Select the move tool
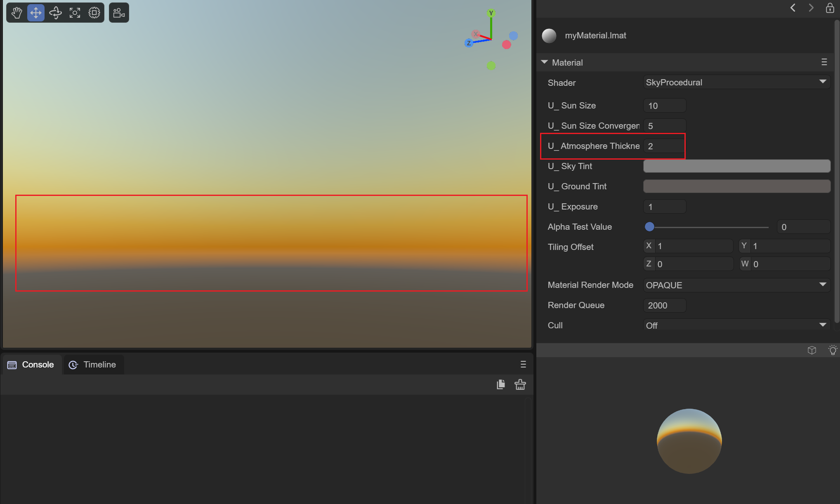This screenshot has height=504, width=840. (36, 13)
